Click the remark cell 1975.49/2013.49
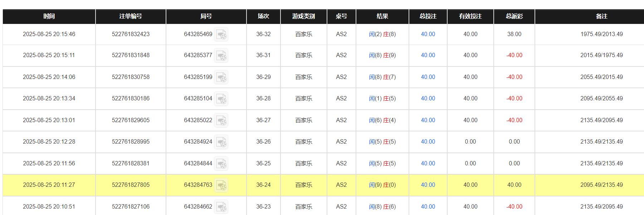This screenshot has height=215, width=644. pyautogui.click(x=601, y=34)
